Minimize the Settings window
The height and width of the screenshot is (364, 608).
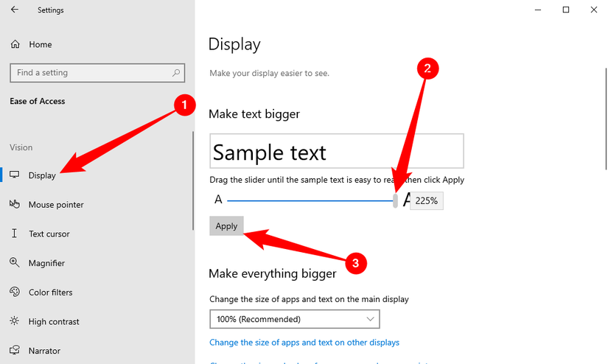pos(538,10)
